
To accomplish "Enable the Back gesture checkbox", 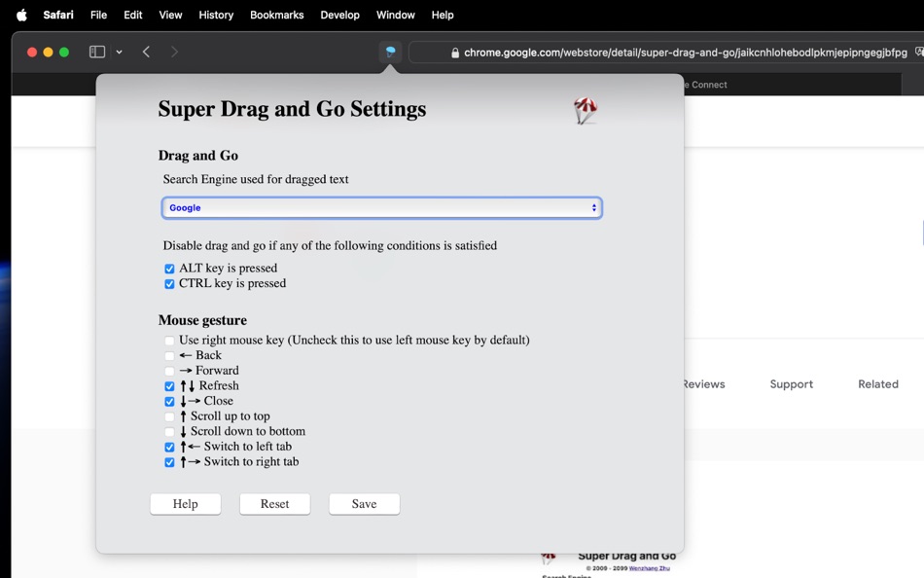I will [169, 355].
